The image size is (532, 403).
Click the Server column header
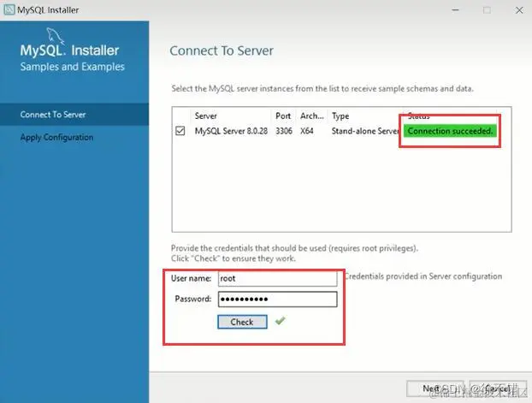pyautogui.click(x=206, y=116)
